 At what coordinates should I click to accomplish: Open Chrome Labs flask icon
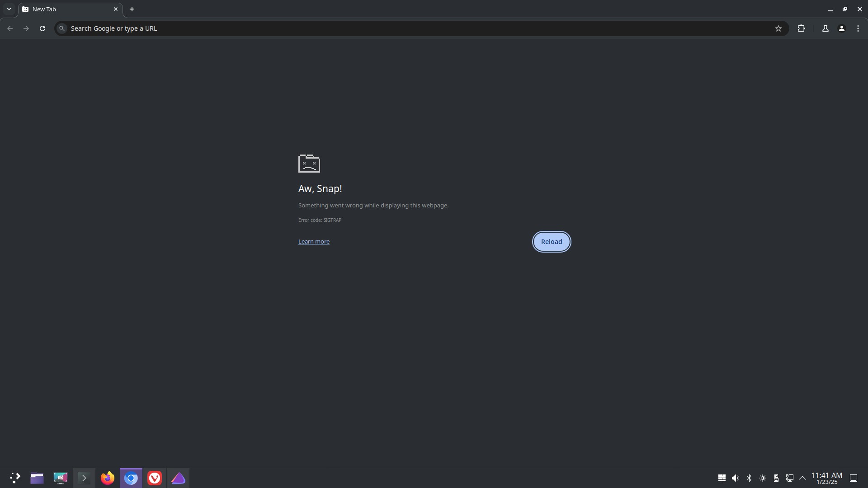pyautogui.click(x=825, y=28)
